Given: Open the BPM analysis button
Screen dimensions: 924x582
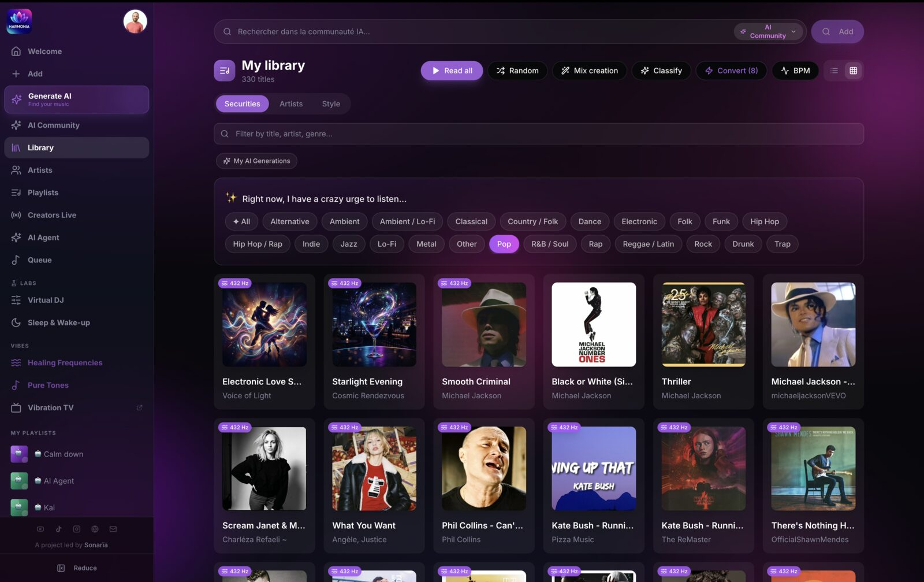Looking at the screenshot, I should tap(795, 71).
